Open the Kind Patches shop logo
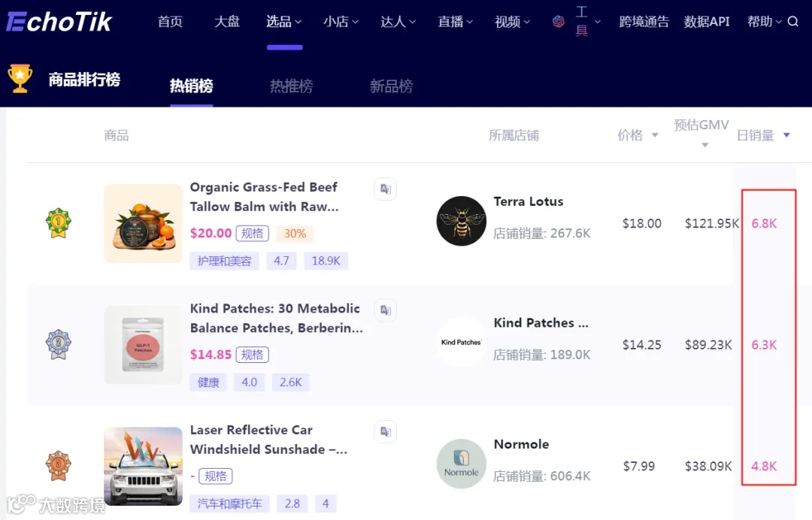The width and height of the screenshot is (812, 520). (461, 342)
